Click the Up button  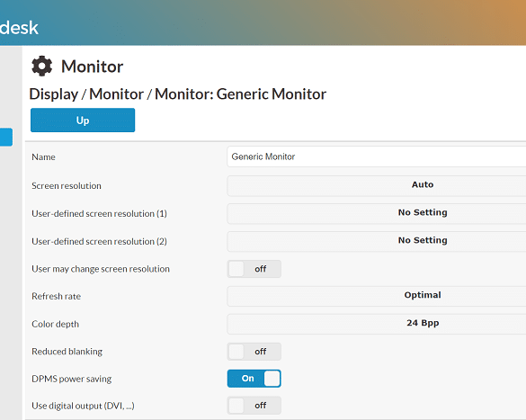83,121
